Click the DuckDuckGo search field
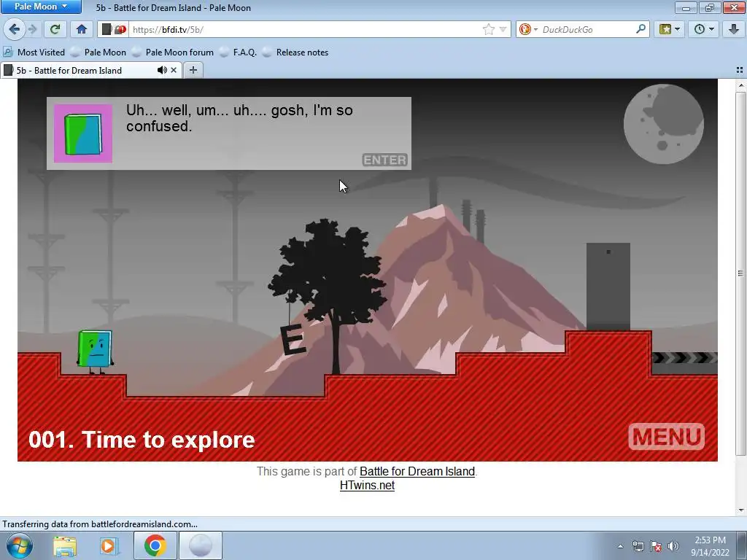Screen dimensions: 747x560 point(587,29)
